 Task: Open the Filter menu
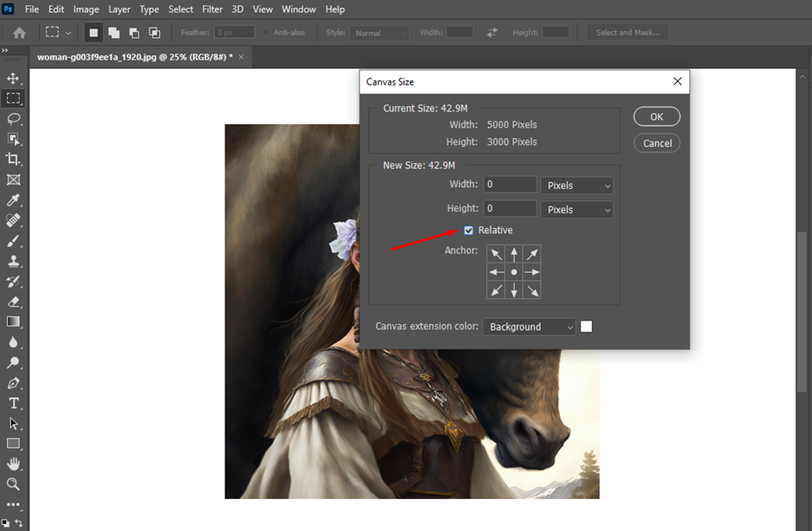pos(213,9)
